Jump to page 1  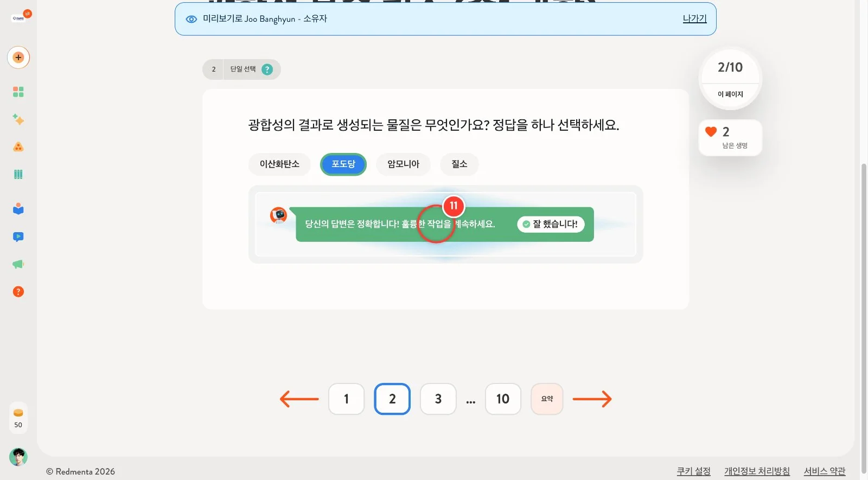pos(346,399)
